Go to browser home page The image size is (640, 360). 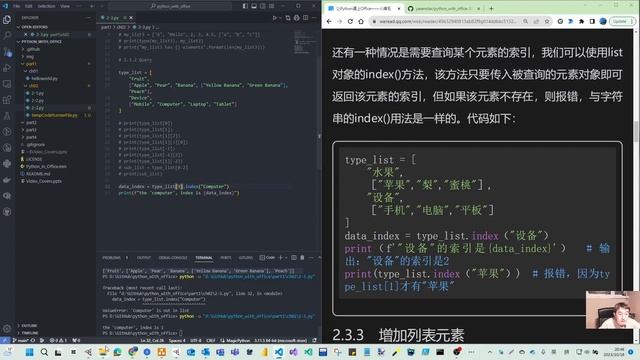coord(361,21)
